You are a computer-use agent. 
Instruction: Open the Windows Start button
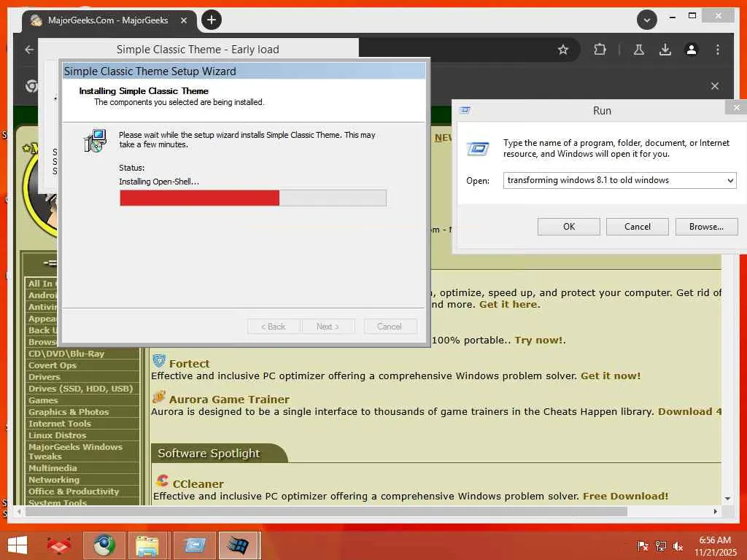point(18,545)
